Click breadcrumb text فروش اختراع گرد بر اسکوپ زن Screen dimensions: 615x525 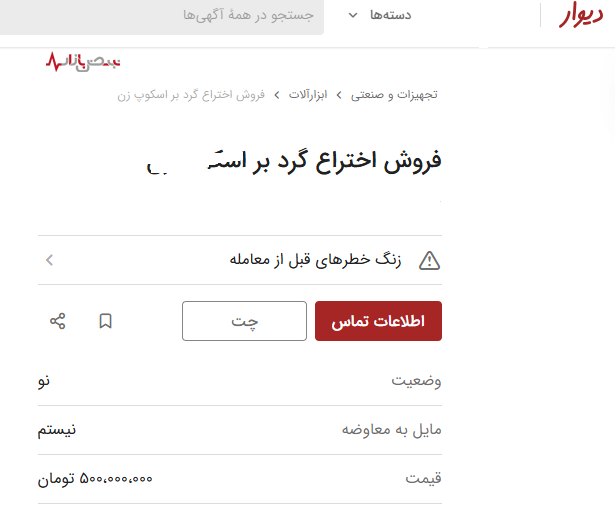[x=191, y=95]
